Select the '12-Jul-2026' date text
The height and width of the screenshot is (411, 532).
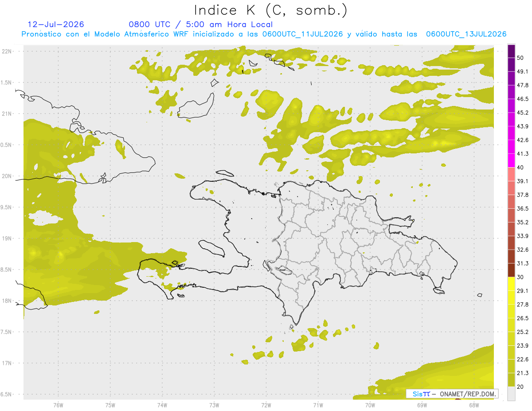point(56,24)
